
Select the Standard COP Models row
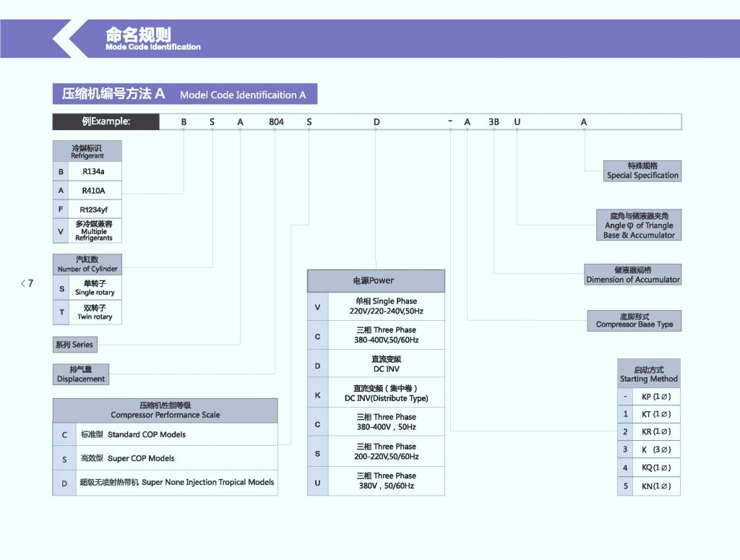click(165, 434)
